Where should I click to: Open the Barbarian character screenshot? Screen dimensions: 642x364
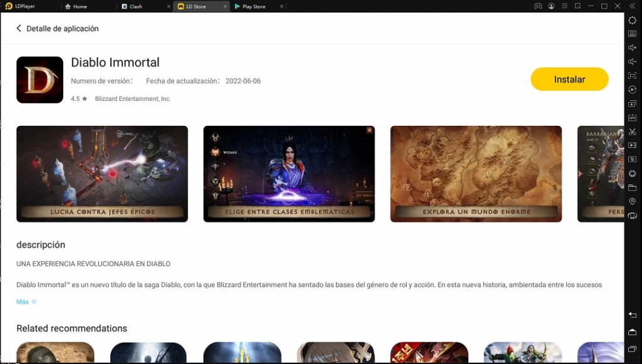click(x=601, y=174)
